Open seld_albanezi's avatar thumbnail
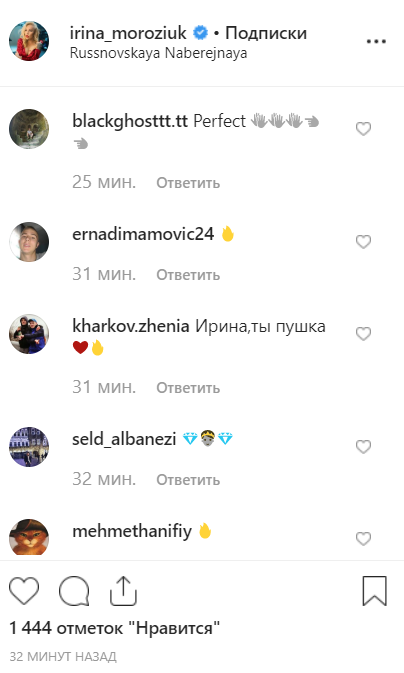 point(29,447)
